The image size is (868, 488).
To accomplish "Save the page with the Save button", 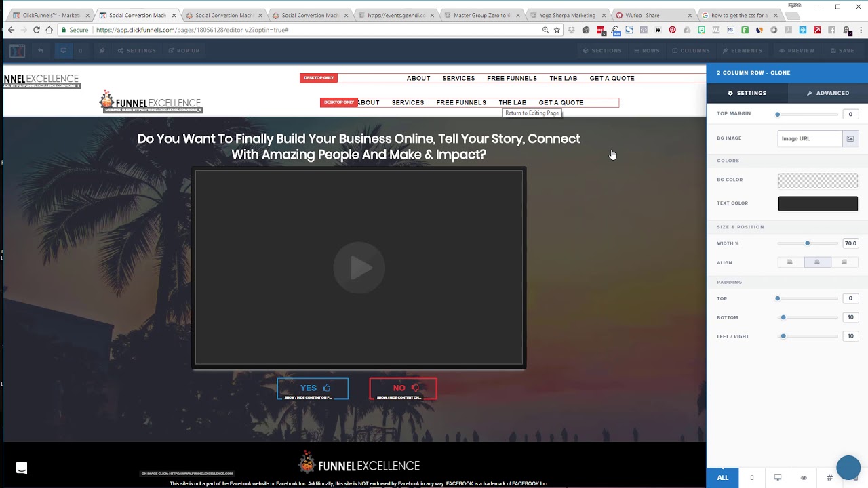I will point(842,51).
